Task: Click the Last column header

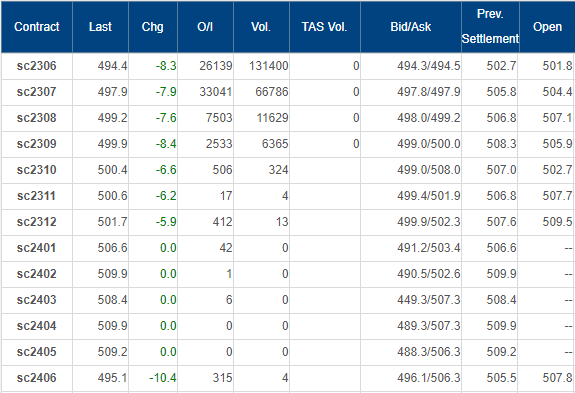Action: [100, 27]
